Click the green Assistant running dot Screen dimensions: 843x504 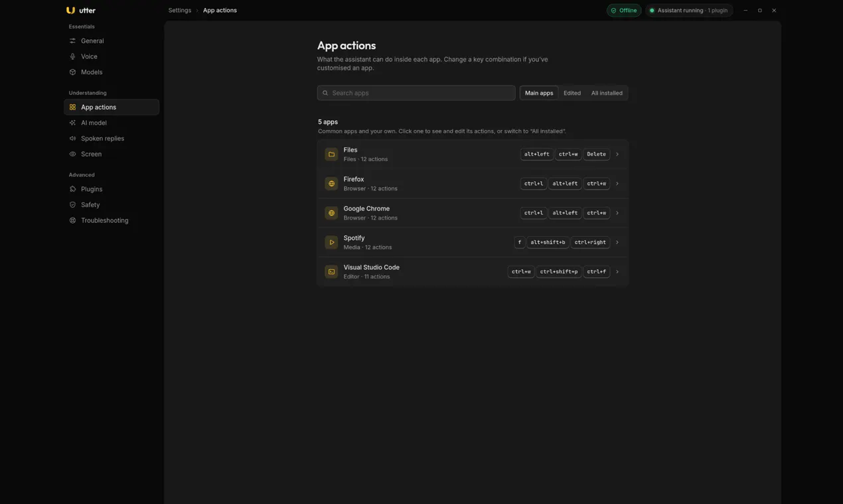tap(652, 11)
